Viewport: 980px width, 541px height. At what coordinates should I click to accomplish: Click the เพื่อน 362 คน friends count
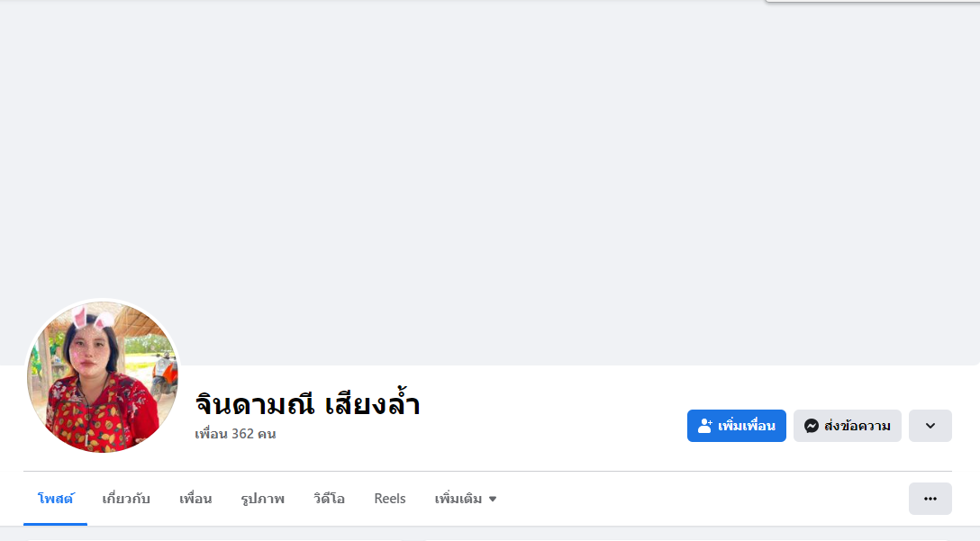[235, 434]
